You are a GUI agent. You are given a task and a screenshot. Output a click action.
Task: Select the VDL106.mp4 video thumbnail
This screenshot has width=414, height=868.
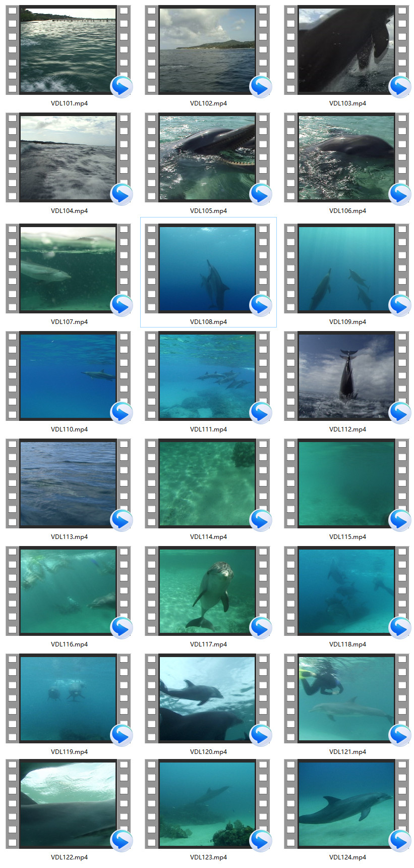point(346,157)
